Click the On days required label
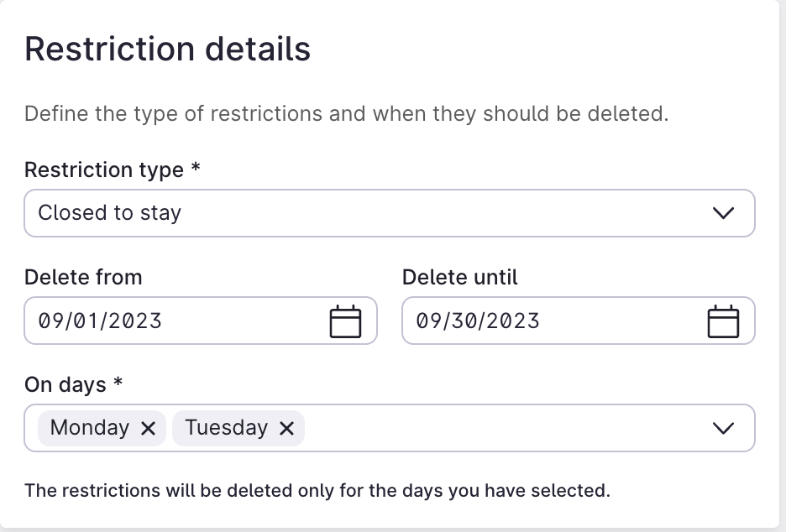The image size is (786, 532). pyautogui.click(x=73, y=384)
